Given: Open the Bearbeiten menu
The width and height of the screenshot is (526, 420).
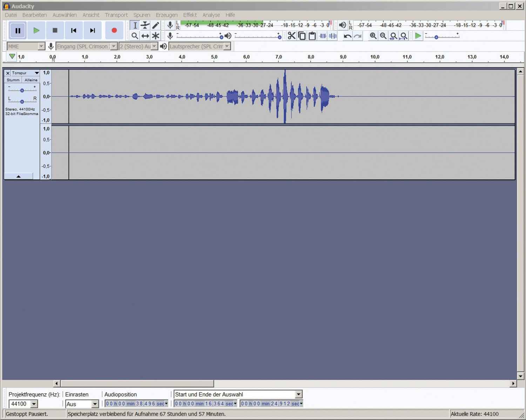Looking at the screenshot, I should click(34, 15).
